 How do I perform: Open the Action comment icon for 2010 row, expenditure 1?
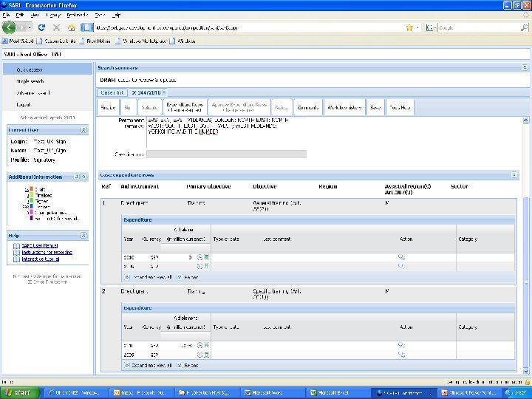point(401,257)
